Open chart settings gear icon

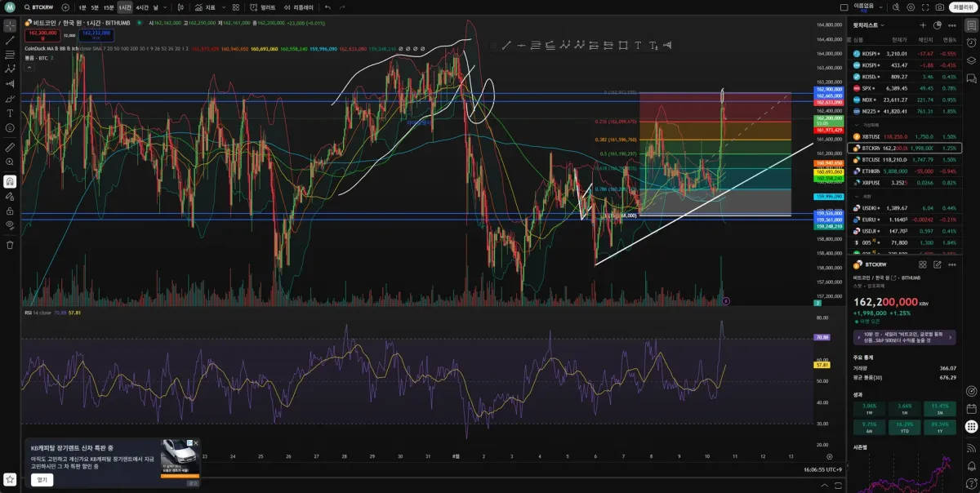coord(911,7)
